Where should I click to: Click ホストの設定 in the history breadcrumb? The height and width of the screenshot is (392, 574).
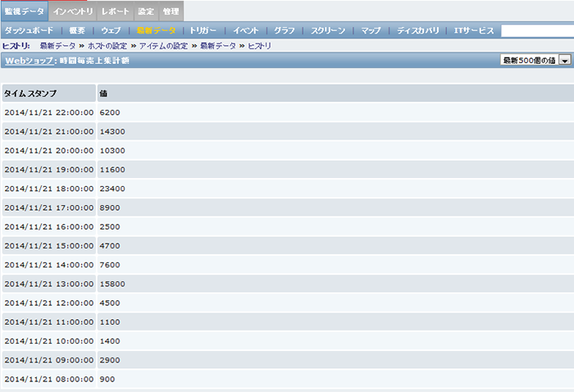pyautogui.click(x=107, y=46)
